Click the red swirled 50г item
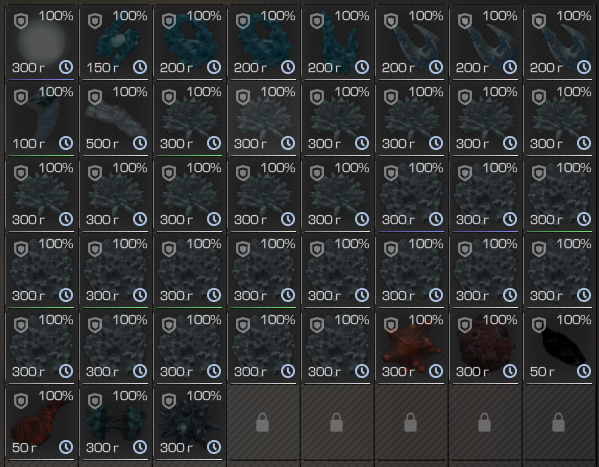599x467 pixels. coord(41,422)
